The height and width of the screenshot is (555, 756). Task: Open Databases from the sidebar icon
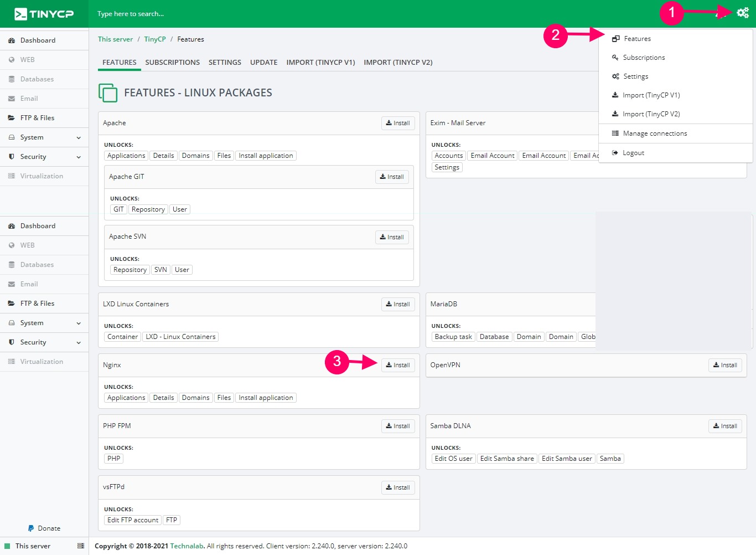(x=12, y=79)
